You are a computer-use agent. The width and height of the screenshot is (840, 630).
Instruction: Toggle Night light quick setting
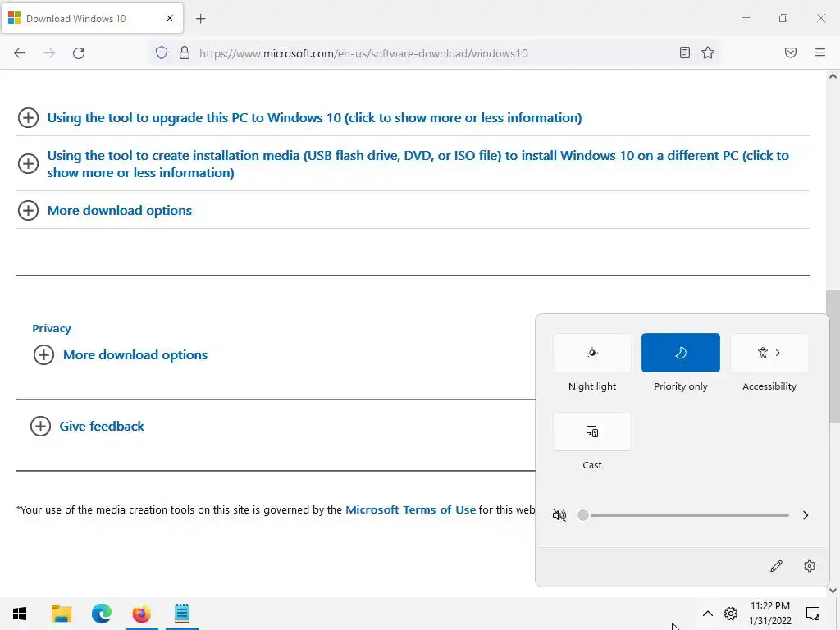[592, 353]
